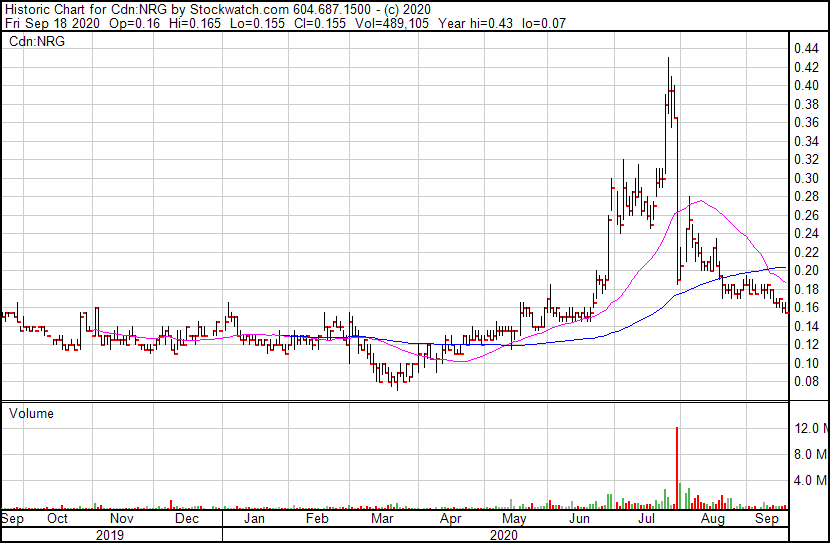
Task: Click the Vol=489,105 reading in the header
Action: tap(392, 23)
